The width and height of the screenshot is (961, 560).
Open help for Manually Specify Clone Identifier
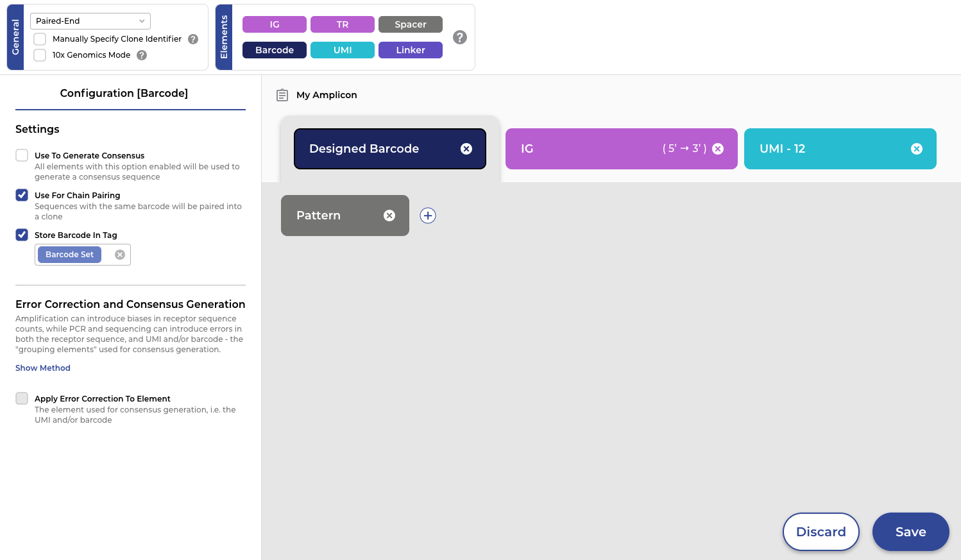pyautogui.click(x=193, y=39)
